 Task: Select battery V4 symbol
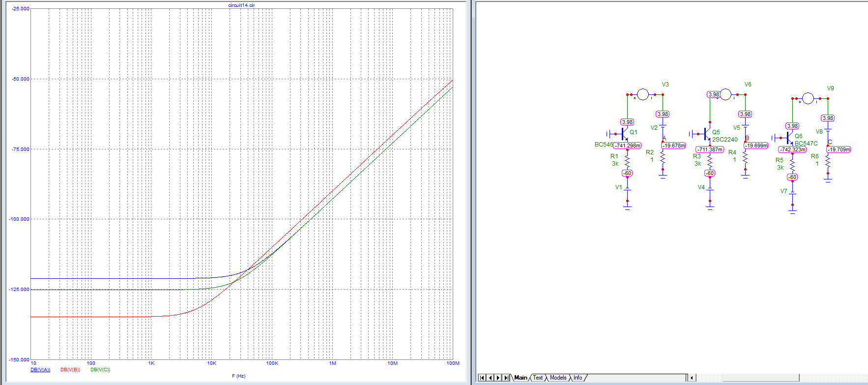(710, 189)
